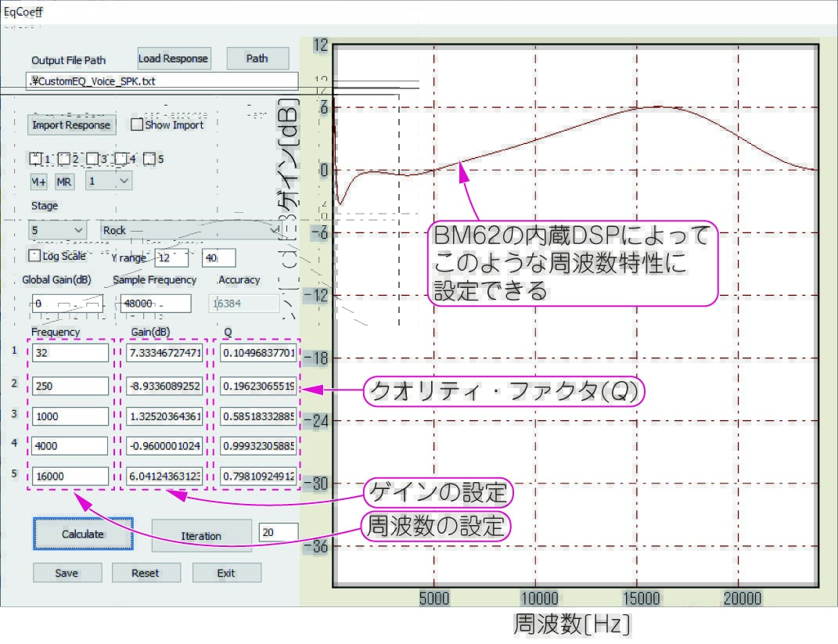Check the band 3 checkbox
Viewport: 838px width, 644px height.
(93, 159)
